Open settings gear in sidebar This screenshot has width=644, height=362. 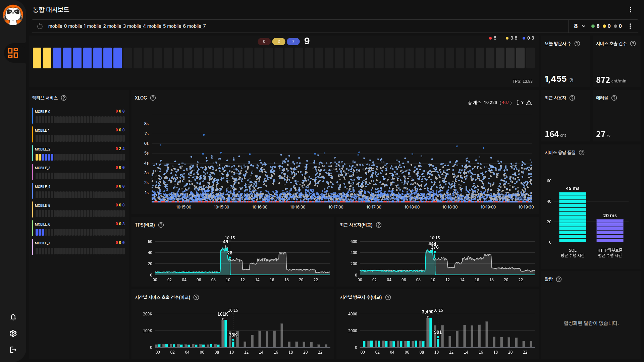pyautogui.click(x=13, y=333)
